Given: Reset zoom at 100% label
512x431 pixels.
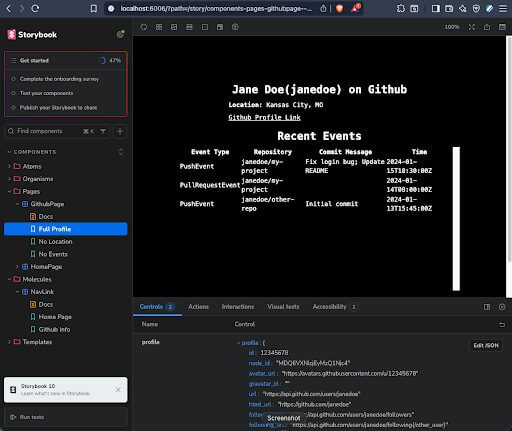Looking at the screenshot, I should (452, 27).
